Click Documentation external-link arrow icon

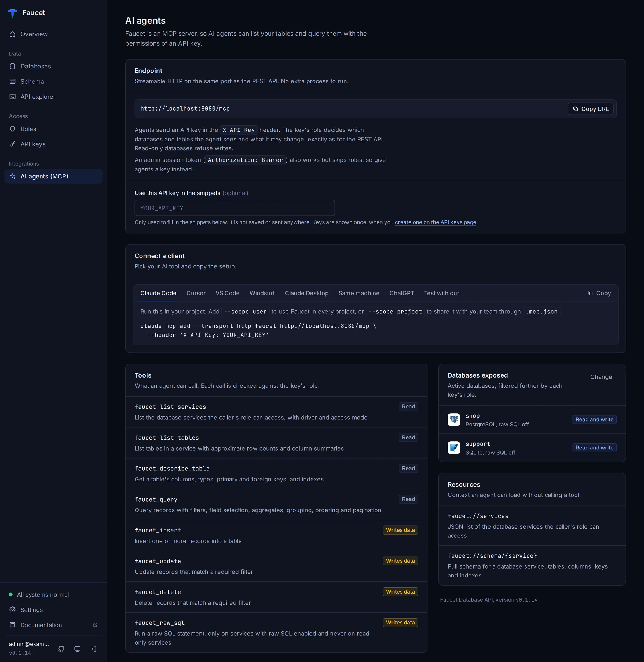95,625
